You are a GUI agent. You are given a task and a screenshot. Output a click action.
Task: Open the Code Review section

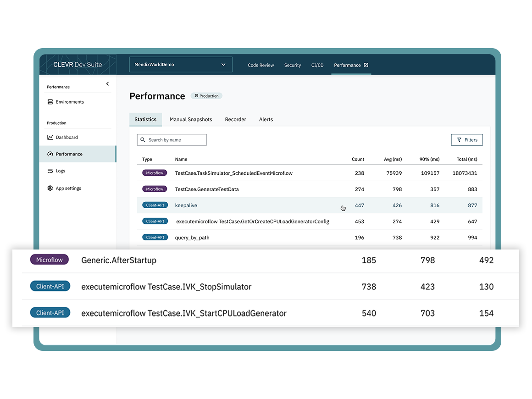coord(260,65)
